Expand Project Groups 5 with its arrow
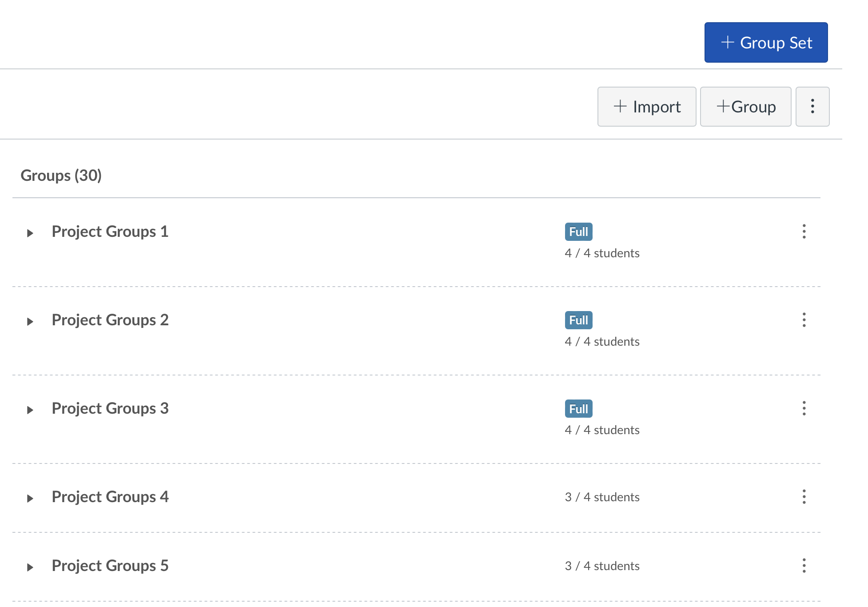This screenshot has width=868, height=607. coord(30,567)
